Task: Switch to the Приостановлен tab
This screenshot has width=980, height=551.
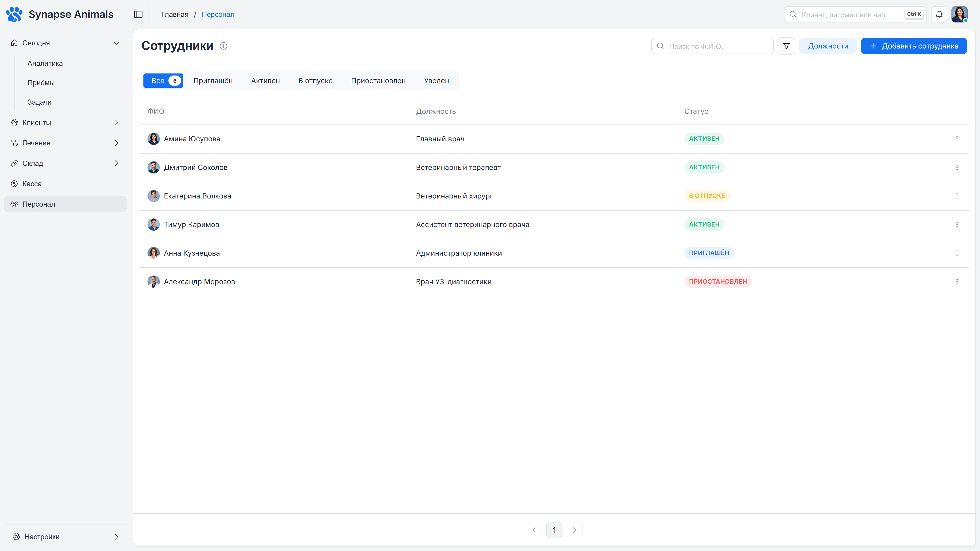Action: 378,81
